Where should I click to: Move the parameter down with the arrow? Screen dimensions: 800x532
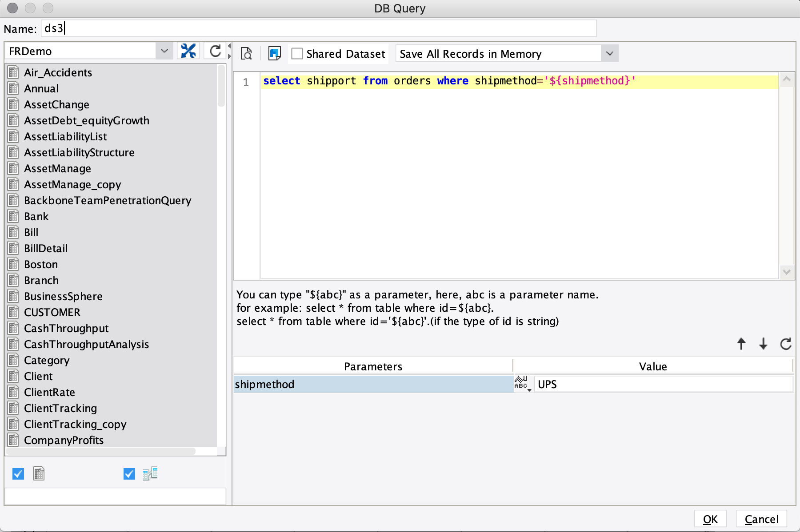tap(763, 344)
